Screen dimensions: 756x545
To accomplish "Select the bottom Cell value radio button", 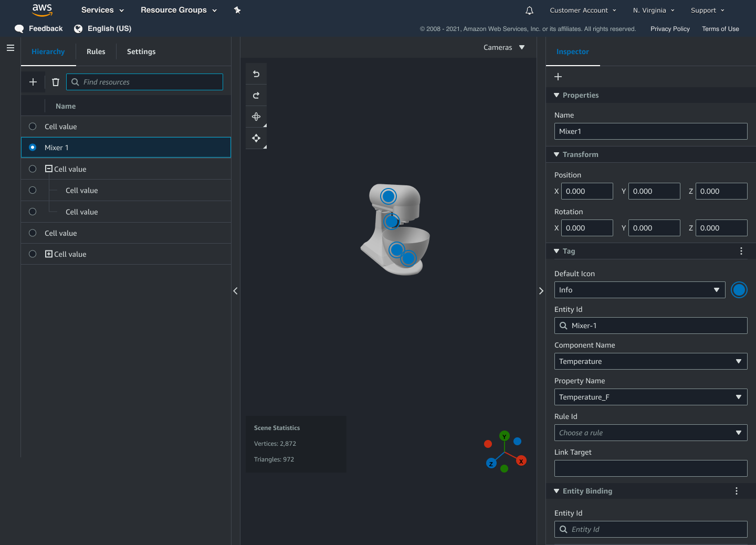I will [32, 254].
